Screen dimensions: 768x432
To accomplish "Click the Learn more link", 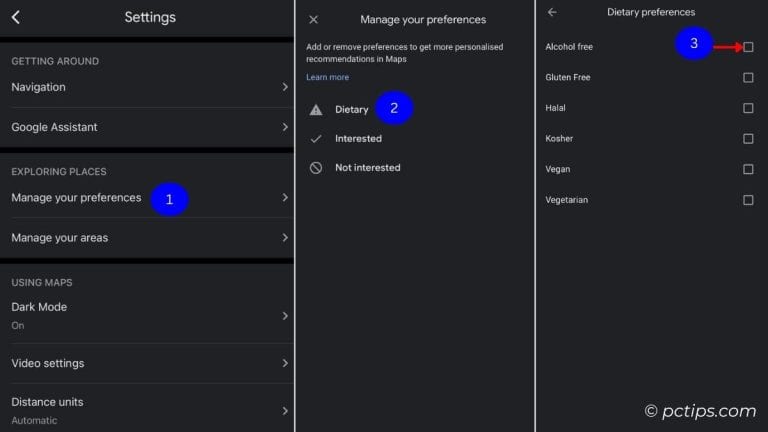I will click(x=328, y=77).
